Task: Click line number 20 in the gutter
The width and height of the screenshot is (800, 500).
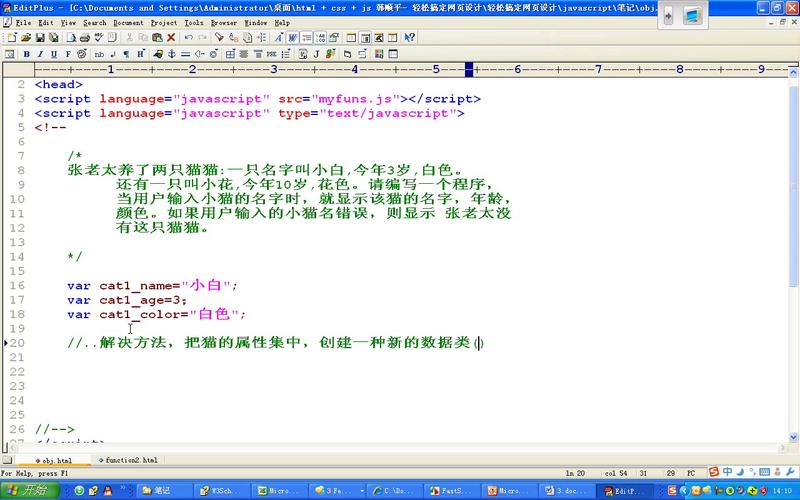Action: (17, 343)
